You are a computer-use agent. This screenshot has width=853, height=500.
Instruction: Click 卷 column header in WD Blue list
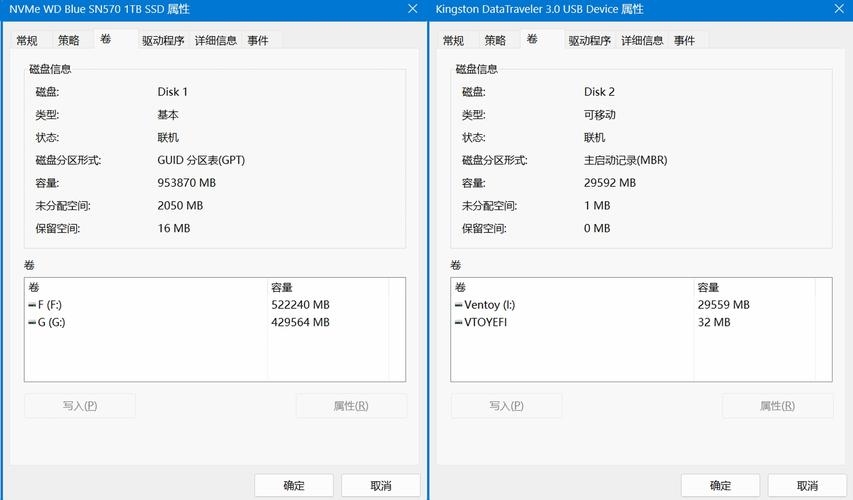pyautogui.click(x=146, y=287)
